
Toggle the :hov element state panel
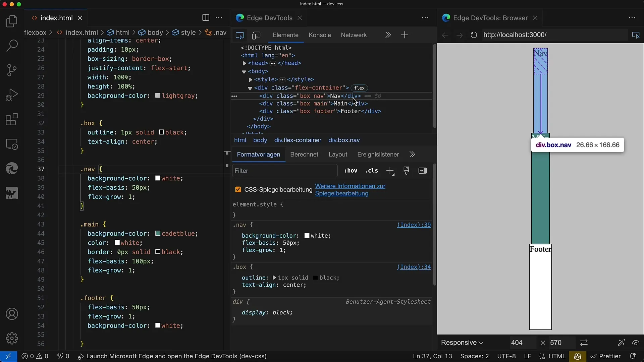(x=351, y=171)
